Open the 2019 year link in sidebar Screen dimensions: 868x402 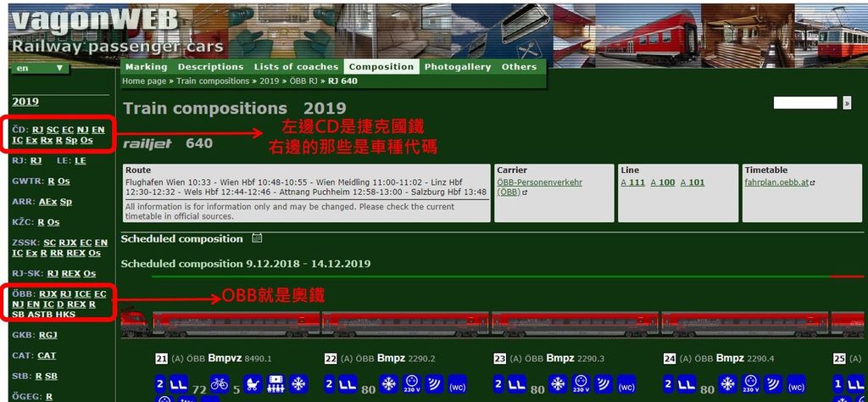pos(25,101)
